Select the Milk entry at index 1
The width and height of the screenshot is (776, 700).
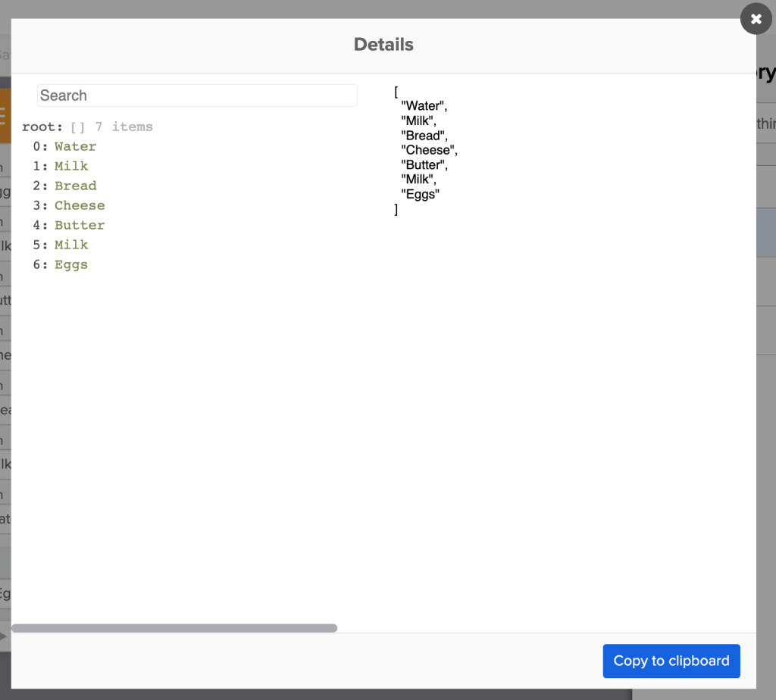coord(71,167)
